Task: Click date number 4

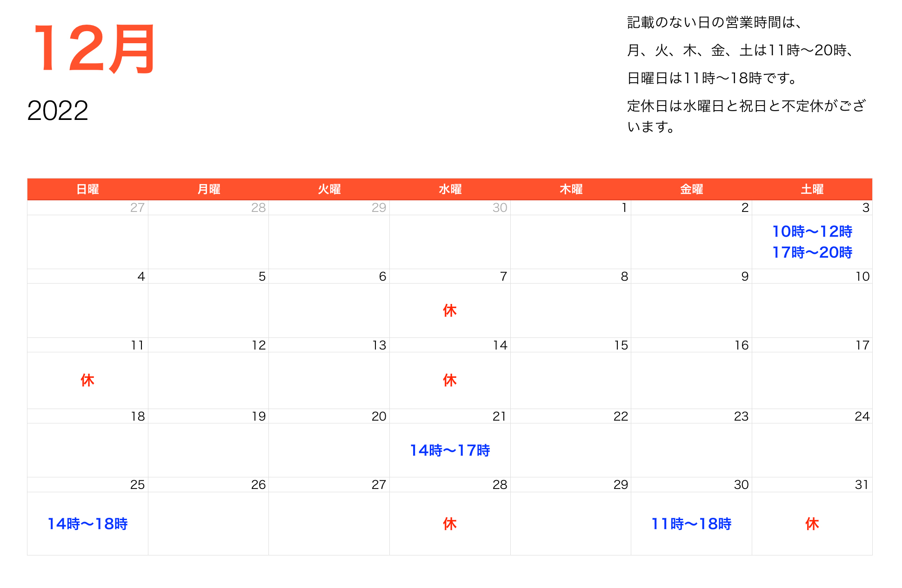Action: click(x=141, y=277)
